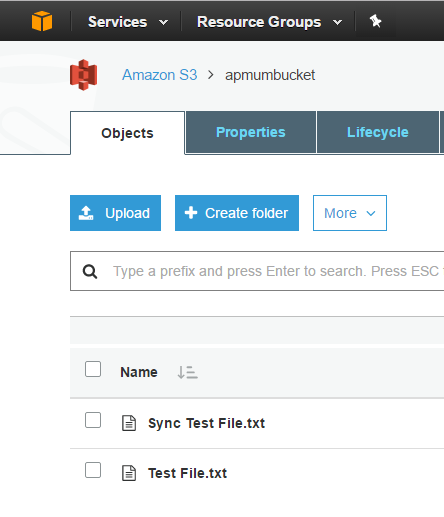444x517 pixels.
Task: Click the magnifier search icon
Action: pos(90,272)
